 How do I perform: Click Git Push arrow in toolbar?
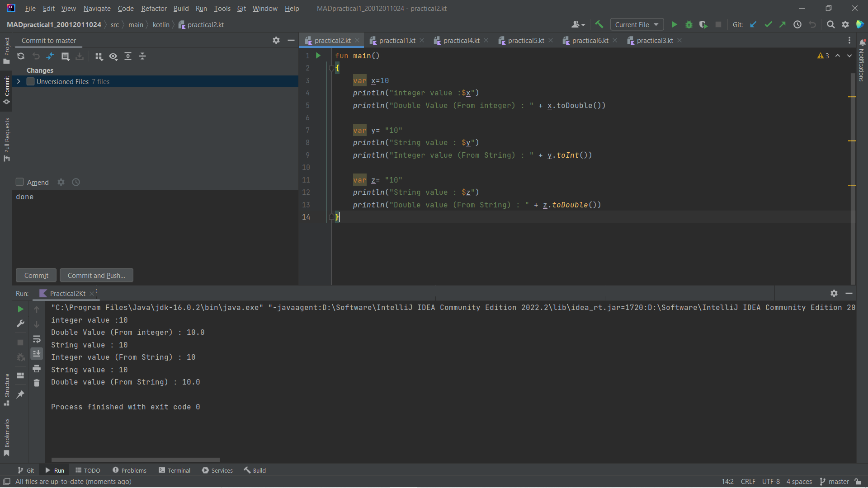(x=783, y=24)
